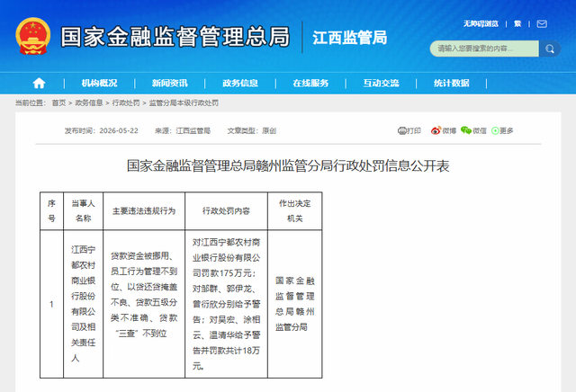Click 江西监管局 header title
576x392 pixels.
click(x=350, y=38)
